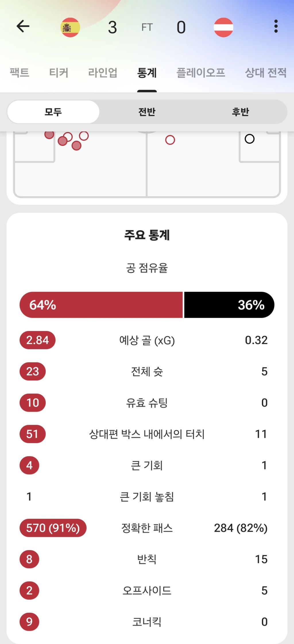Open the three-dot overflow menu
Image resolution: width=294 pixels, height=644 pixels.
click(276, 26)
